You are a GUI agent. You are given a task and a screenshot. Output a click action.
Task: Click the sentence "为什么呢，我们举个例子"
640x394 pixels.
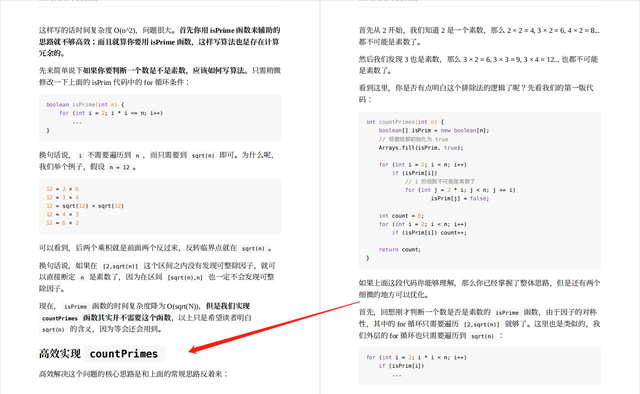(x=156, y=160)
